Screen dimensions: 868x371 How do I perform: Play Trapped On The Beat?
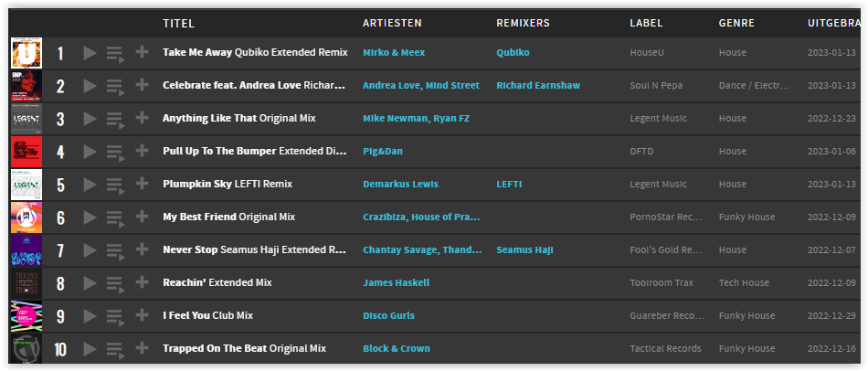(x=90, y=349)
